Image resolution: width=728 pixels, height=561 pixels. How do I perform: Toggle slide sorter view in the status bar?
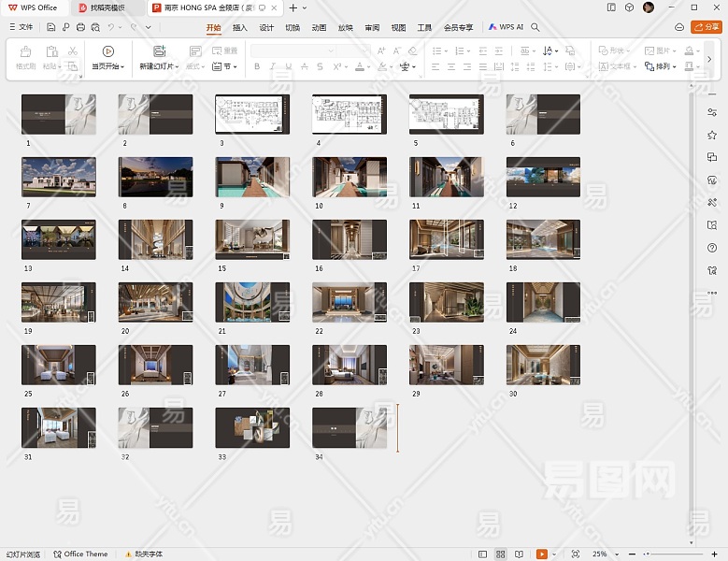point(502,554)
